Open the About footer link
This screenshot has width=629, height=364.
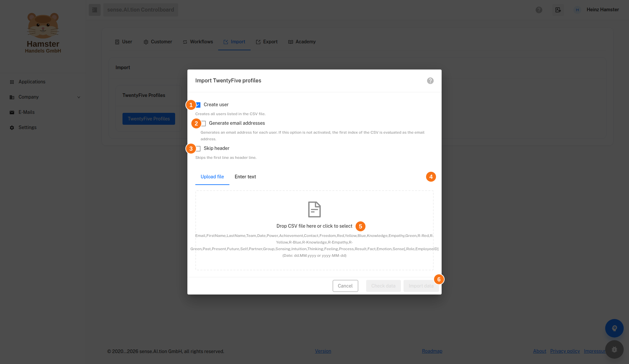click(x=540, y=351)
